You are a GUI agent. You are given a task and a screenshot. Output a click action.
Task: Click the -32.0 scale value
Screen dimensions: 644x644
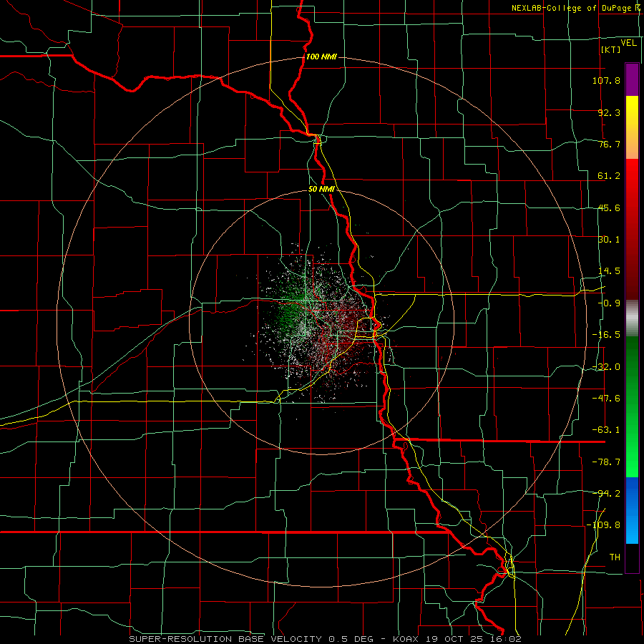[606, 367]
